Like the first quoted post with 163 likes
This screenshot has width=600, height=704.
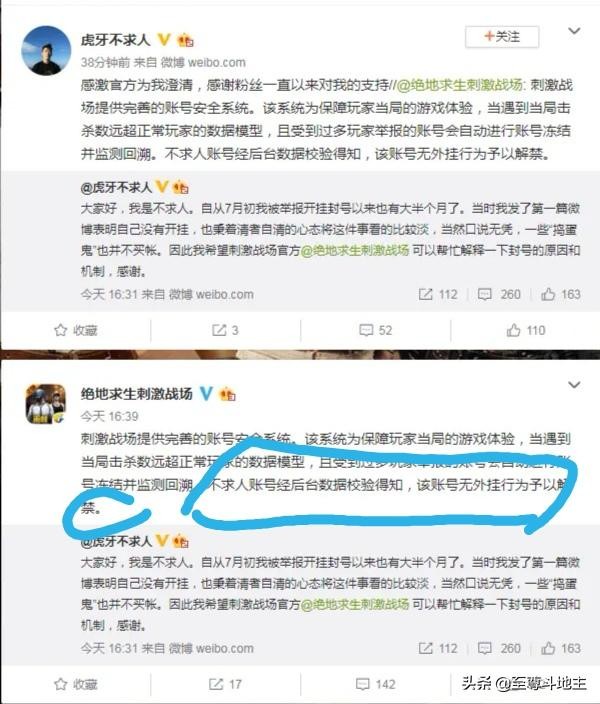pyautogui.click(x=560, y=295)
